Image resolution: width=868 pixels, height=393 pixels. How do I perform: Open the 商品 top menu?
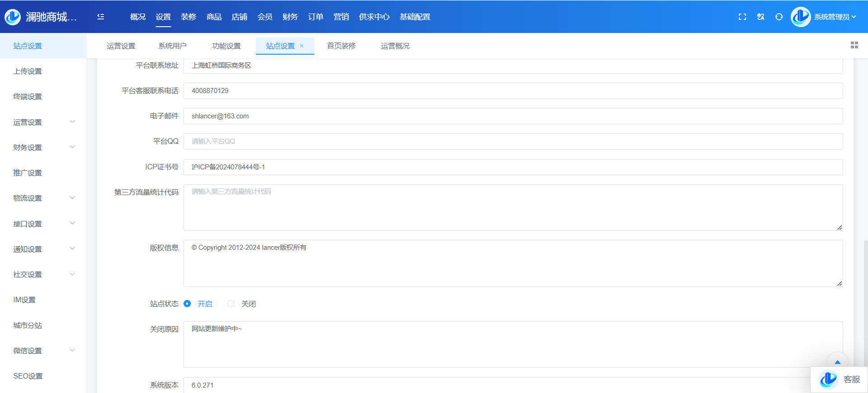click(x=214, y=17)
